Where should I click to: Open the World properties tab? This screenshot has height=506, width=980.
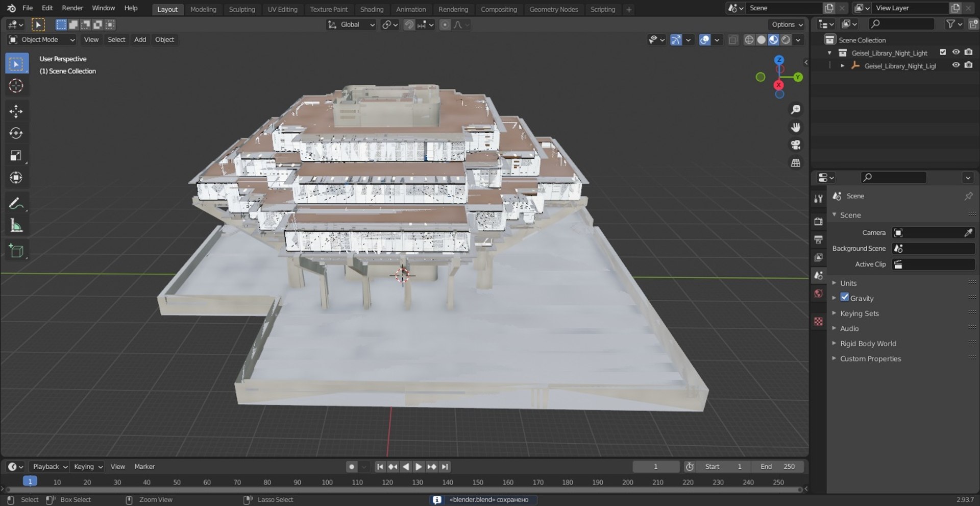point(819,293)
